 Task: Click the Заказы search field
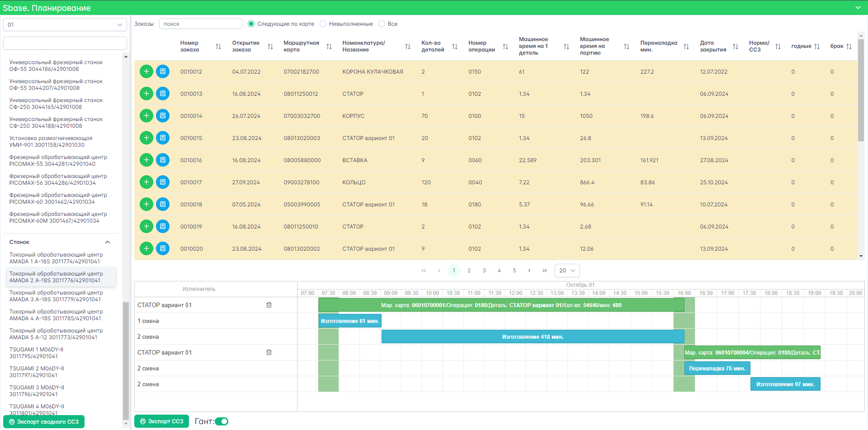[201, 24]
